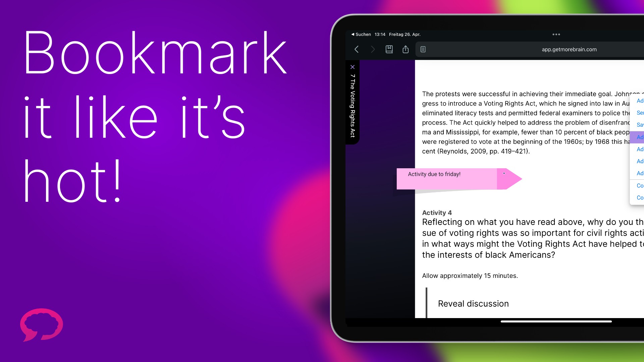Image resolution: width=644 pixels, height=362 pixels.
Task: Expand the Activity 4 discussion section
Action: point(473,303)
